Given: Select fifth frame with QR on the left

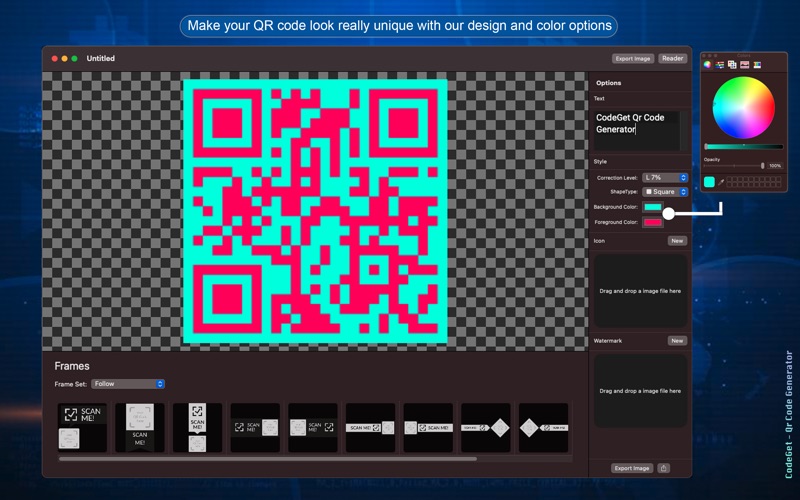Looking at the screenshot, I should point(313,428).
